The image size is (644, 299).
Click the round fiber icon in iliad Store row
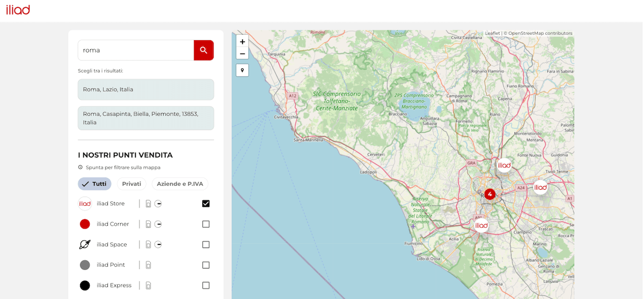coord(158,204)
